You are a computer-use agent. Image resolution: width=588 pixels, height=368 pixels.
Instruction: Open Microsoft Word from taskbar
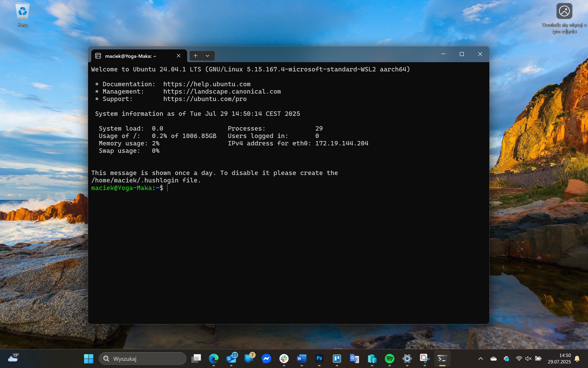click(302, 359)
